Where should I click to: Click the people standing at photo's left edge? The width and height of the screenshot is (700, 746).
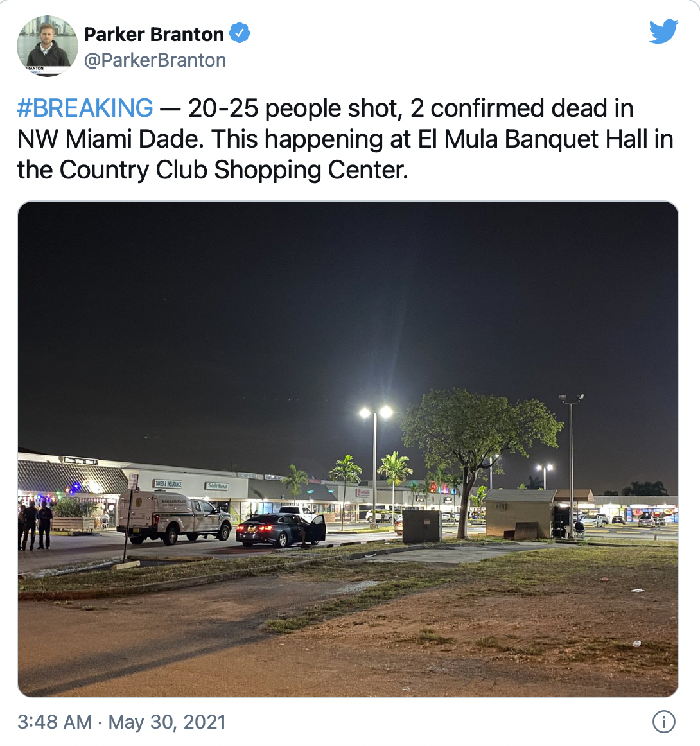(36, 525)
